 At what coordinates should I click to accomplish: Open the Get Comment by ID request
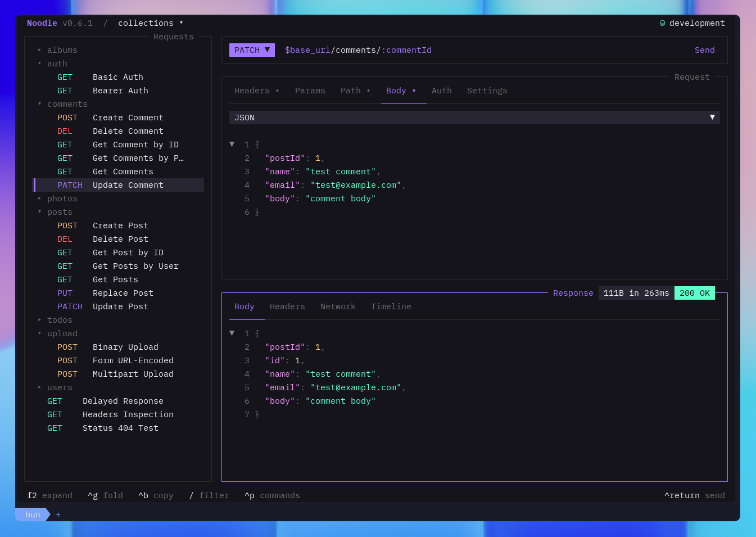pos(119,145)
